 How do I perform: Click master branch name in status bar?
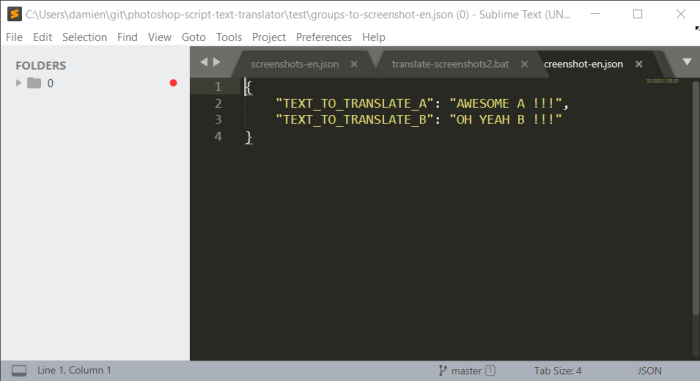click(x=466, y=371)
